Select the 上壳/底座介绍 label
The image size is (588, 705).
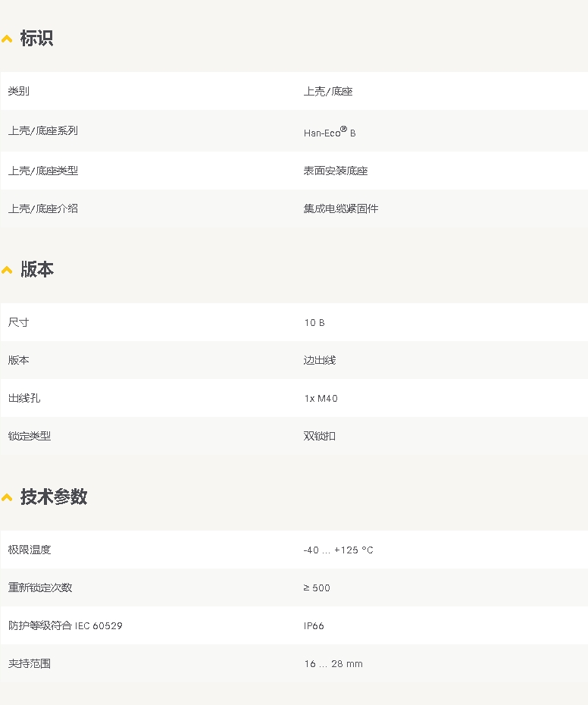(x=42, y=208)
